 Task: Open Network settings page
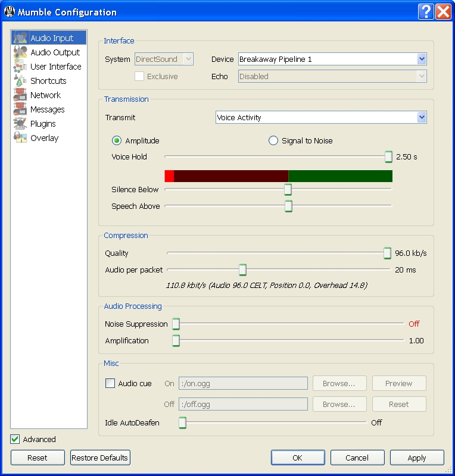click(49, 95)
